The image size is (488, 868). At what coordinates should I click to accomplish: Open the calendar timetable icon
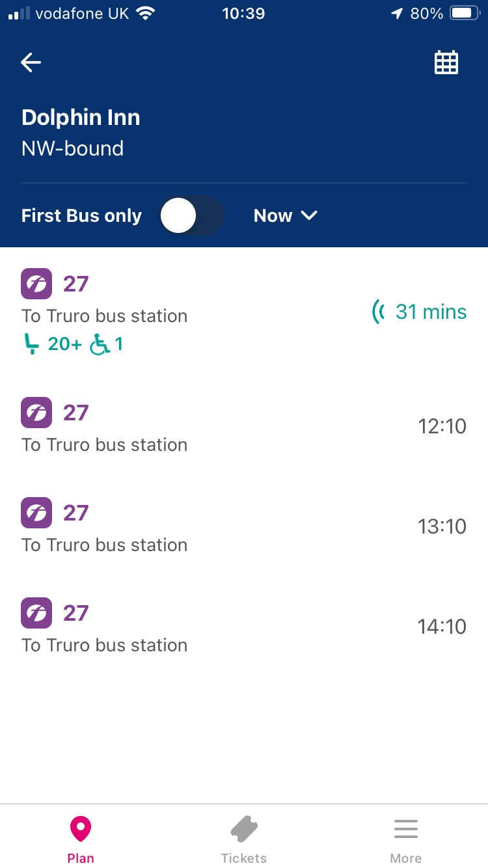pyautogui.click(x=446, y=62)
